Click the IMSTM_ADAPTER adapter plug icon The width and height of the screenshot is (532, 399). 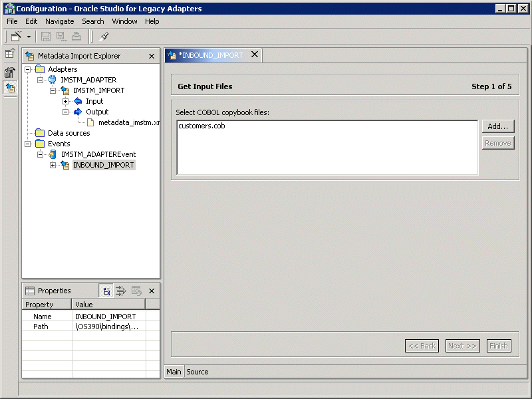(x=53, y=80)
